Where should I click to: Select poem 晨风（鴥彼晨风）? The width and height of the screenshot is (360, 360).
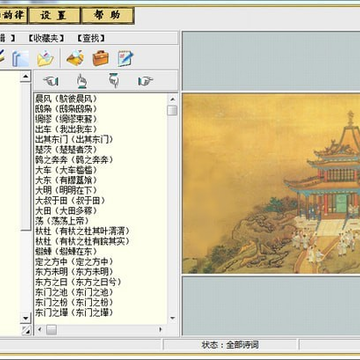(x=66, y=98)
